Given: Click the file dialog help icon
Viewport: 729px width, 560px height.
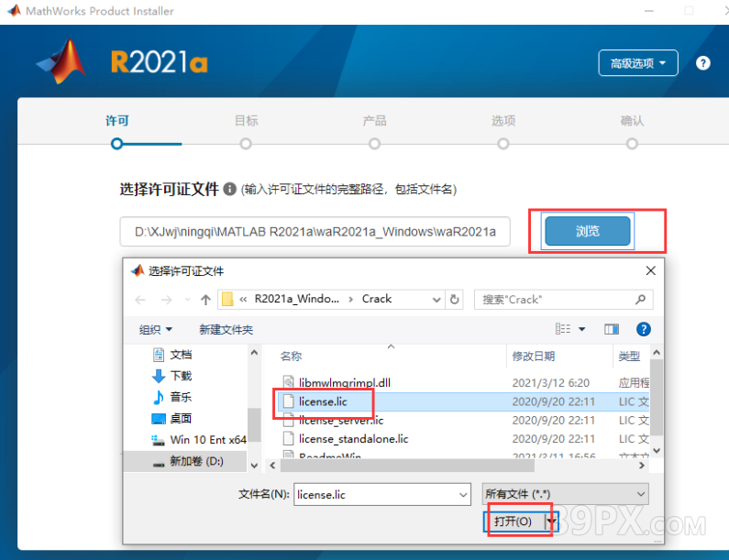Looking at the screenshot, I should (x=644, y=329).
